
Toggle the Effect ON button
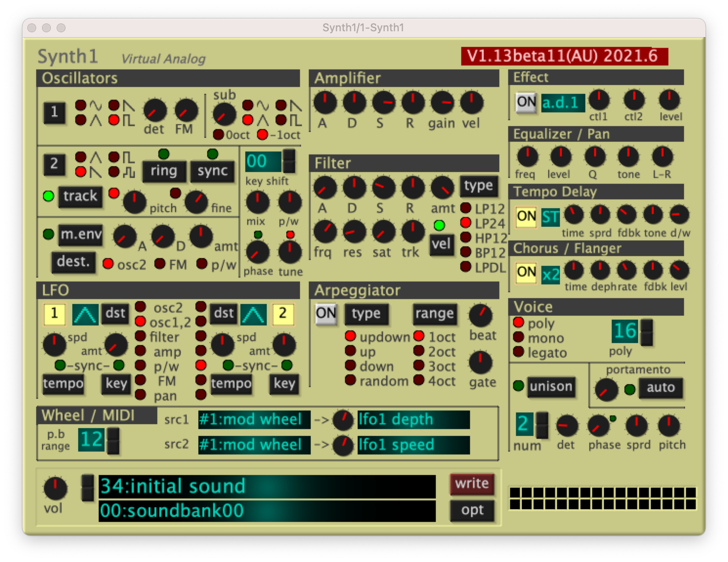[x=526, y=102]
